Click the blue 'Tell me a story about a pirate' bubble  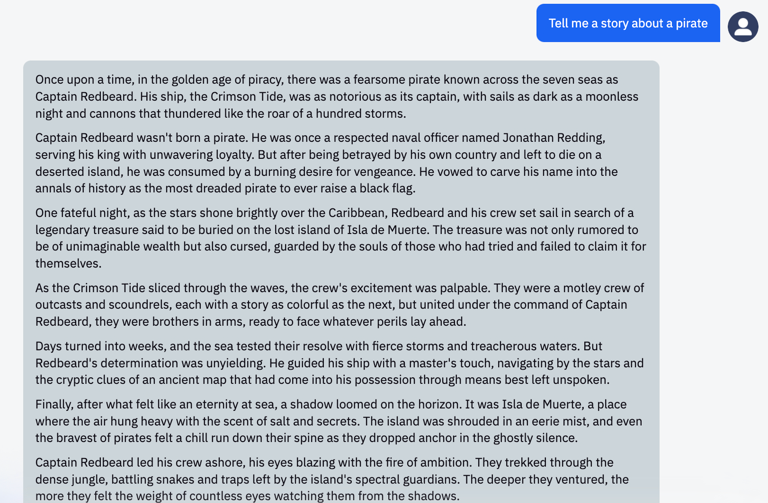tap(628, 23)
